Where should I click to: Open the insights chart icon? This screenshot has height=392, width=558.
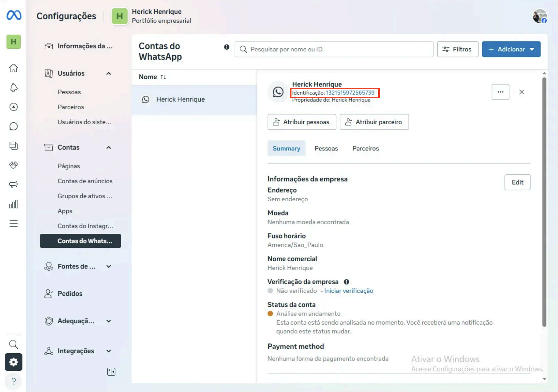click(x=13, y=204)
